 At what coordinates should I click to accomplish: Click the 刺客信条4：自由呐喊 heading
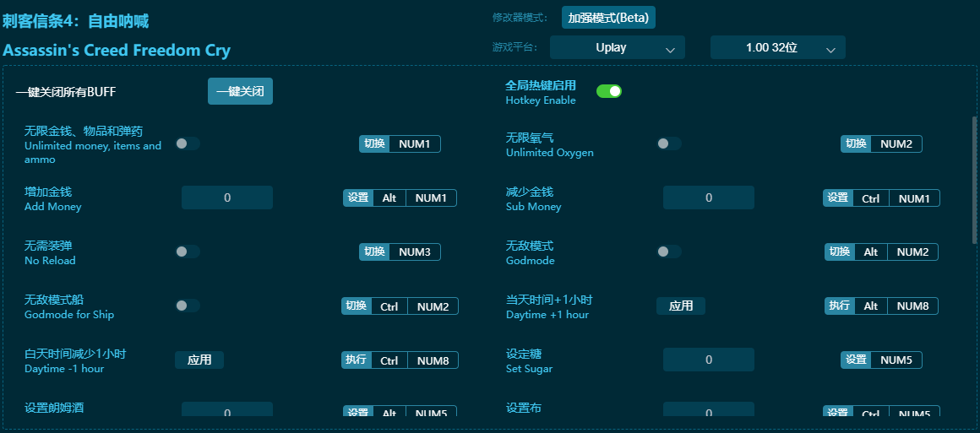pyautogui.click(x=76, y=21)
